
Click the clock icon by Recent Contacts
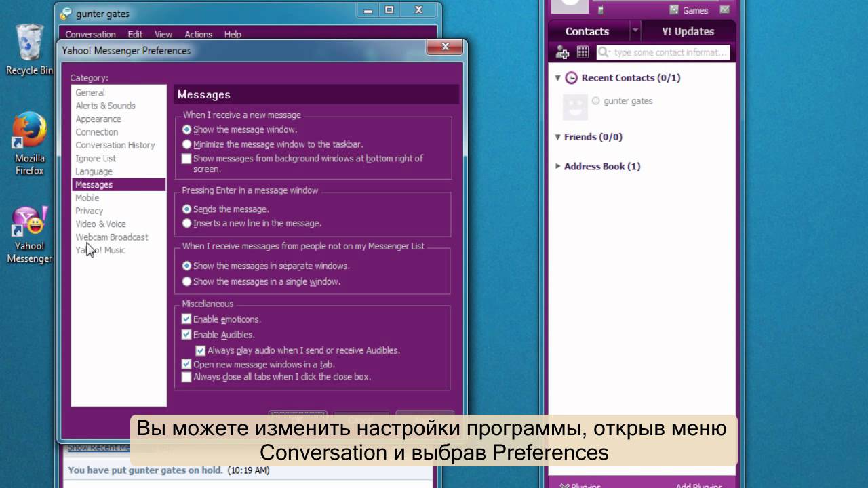click(572, 78)
